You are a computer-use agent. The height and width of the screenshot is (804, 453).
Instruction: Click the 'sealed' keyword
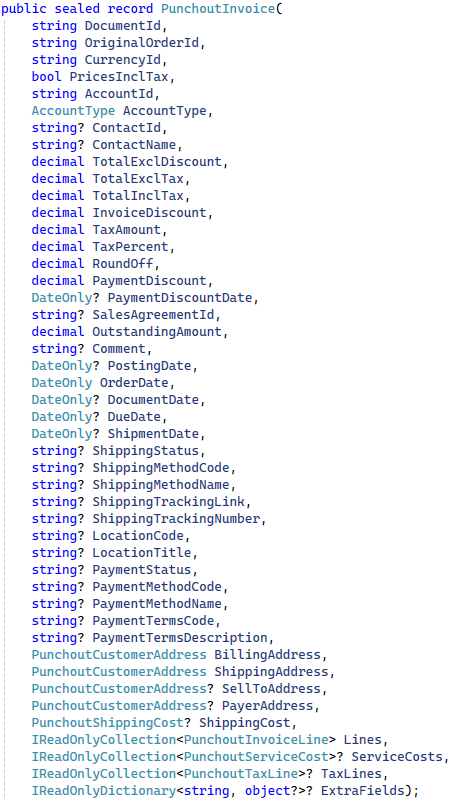[x=77, y=9]
